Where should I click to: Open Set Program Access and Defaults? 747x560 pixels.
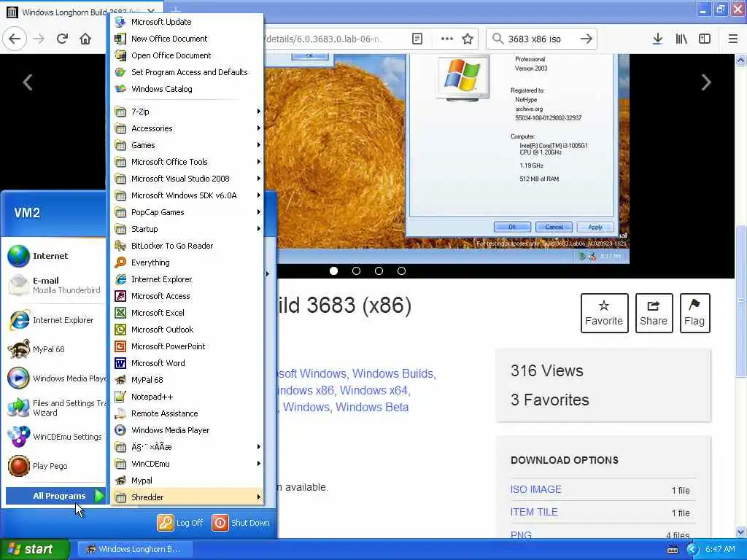click(x=187, y=72)
